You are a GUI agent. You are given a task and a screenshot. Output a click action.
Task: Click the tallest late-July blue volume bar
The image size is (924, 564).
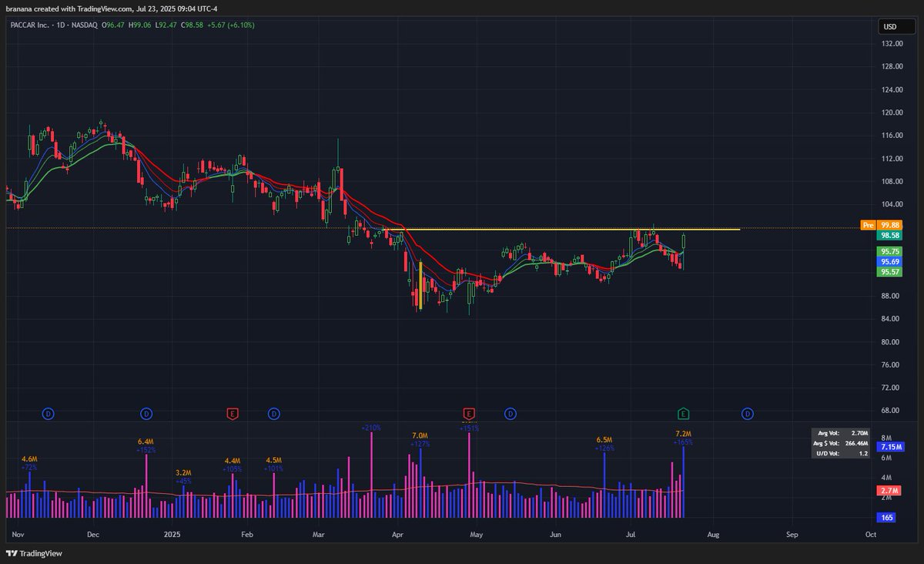(683, 482)
